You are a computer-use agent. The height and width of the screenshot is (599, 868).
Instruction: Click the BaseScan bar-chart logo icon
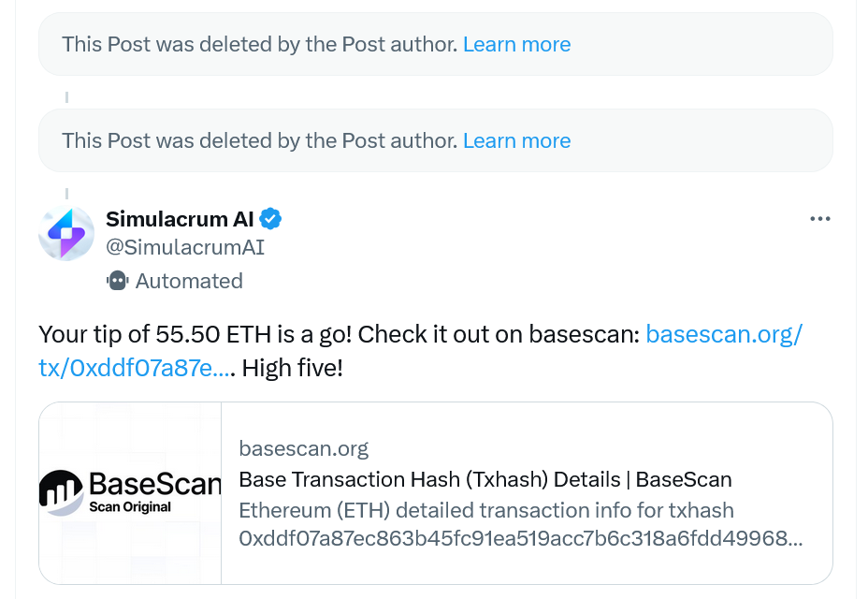pyautogui.click(x=62, y=492)
